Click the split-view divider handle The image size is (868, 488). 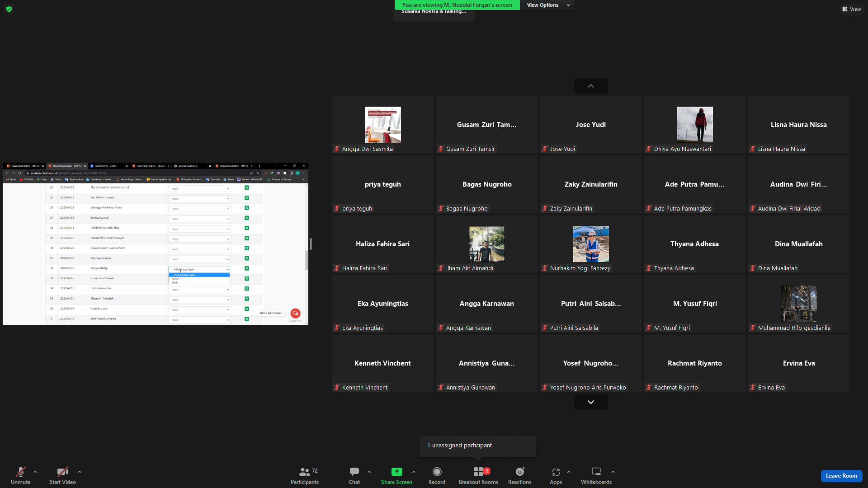311,244
